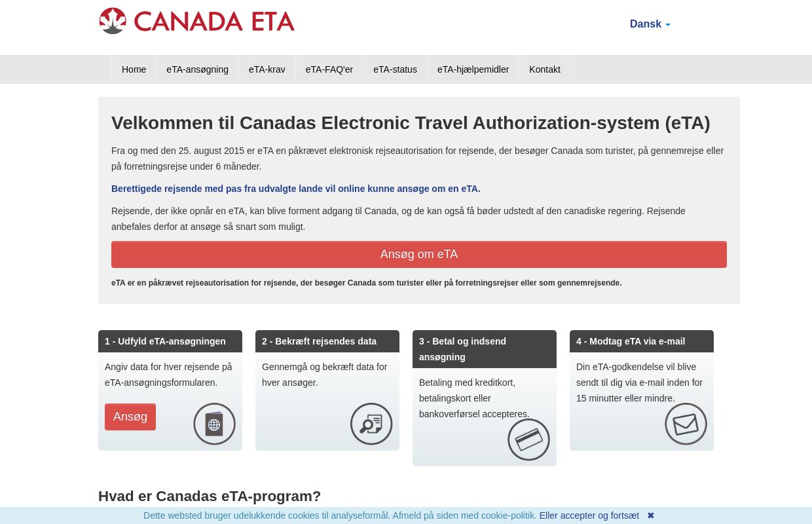Select the Home menu item

pos(134,69)
